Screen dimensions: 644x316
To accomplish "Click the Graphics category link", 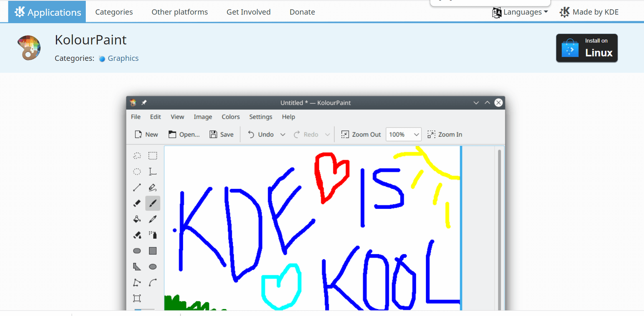I will tap(123, 58).
